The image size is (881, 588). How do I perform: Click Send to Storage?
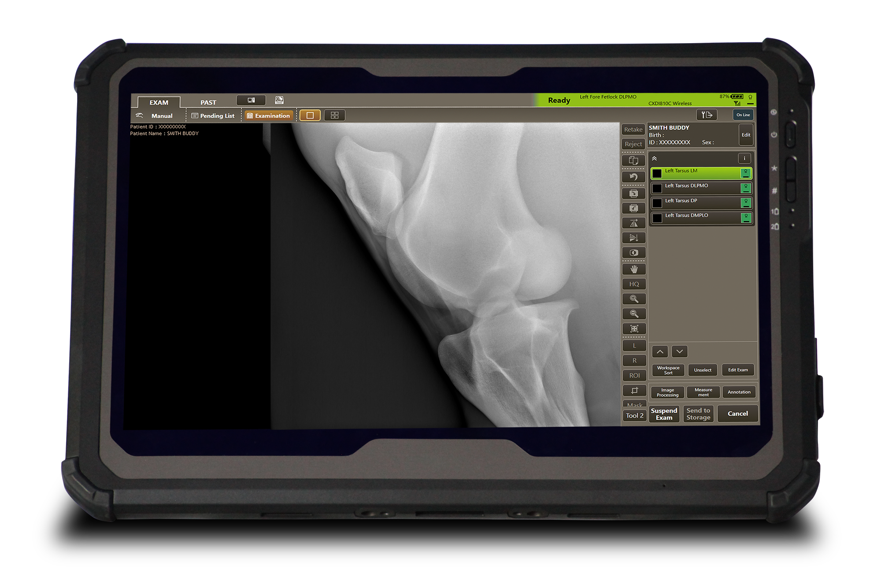[x=698, y=414]
